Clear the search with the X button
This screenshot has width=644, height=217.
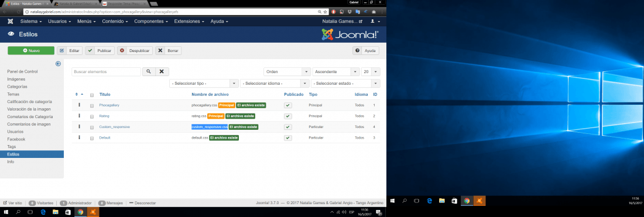[162, 71]
